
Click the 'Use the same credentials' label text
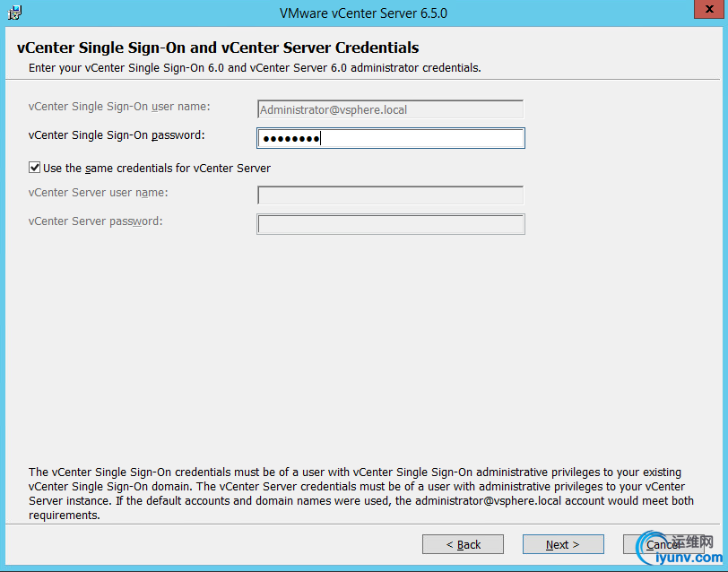pos(157,168)
